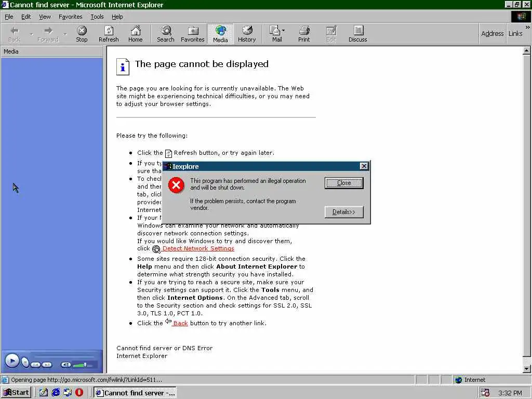Image resolution: width=532 pixels, height=399 pixels.
Task: Click the Internet zone status bar icon
Action: tap(459, 380)
